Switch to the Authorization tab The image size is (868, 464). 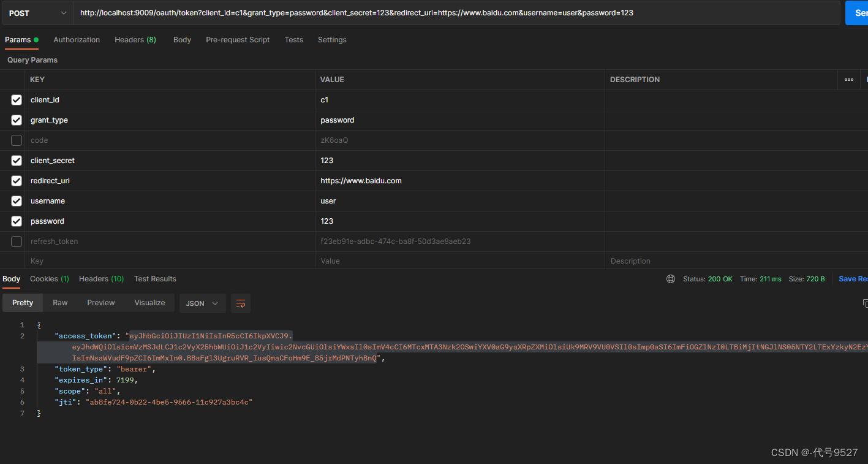pos(77,40)
